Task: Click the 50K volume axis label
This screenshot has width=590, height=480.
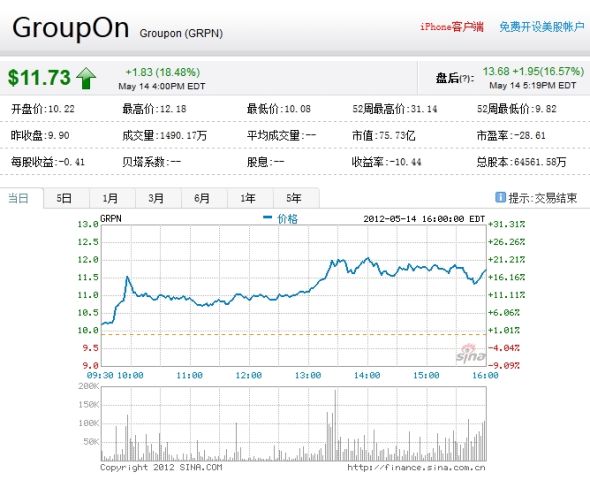Action: (91, 442)
